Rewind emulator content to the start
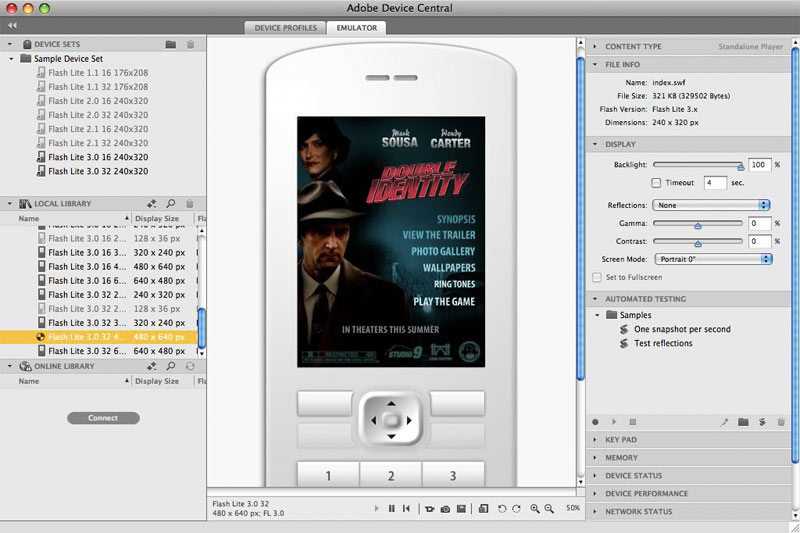 pyautogui.click(x=405, y=509)
